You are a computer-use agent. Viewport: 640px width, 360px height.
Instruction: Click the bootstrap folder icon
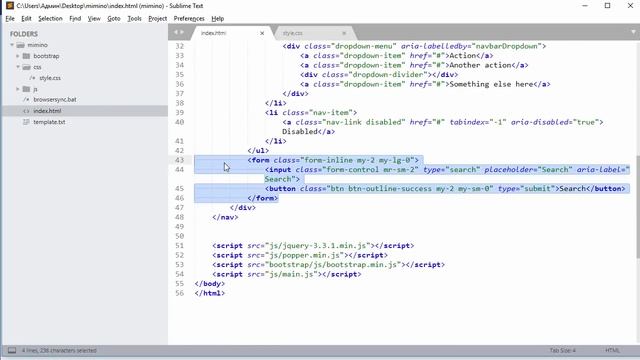coord(27,56)
